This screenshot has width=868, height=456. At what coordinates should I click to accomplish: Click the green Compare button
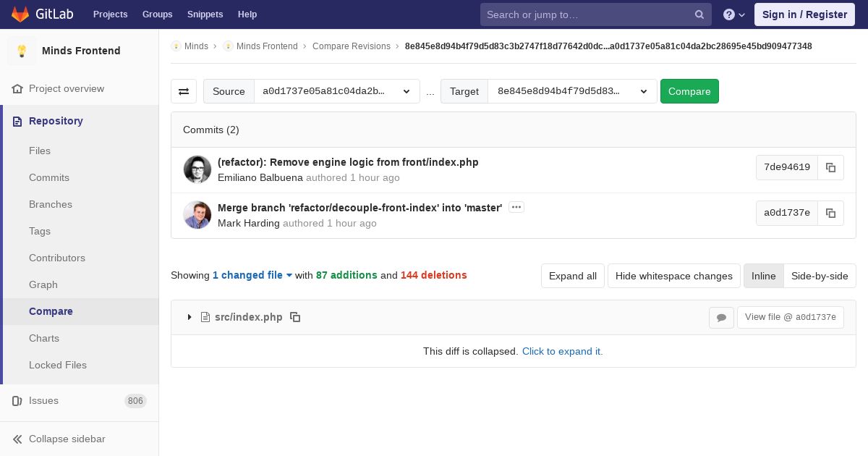pyautogui.click(x=689, y=91)
